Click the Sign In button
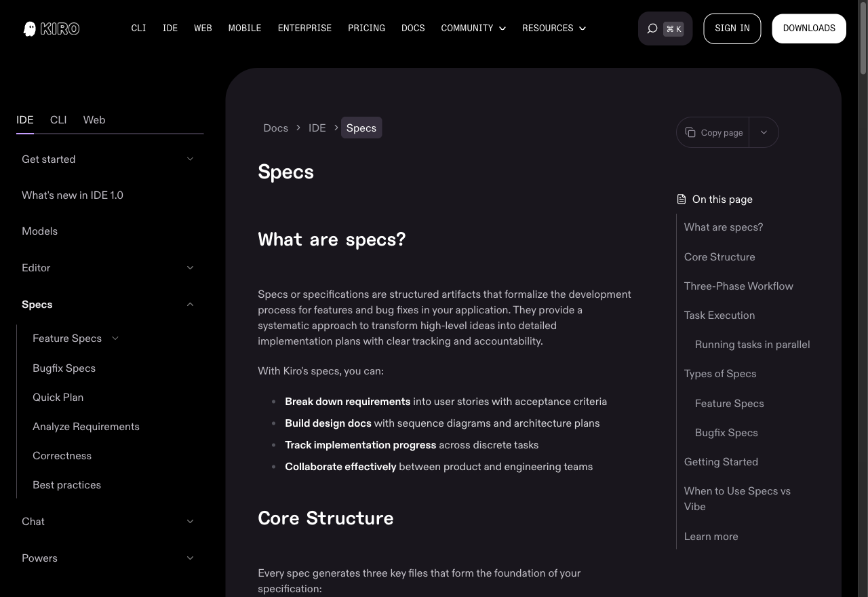 tap(732, 28)
